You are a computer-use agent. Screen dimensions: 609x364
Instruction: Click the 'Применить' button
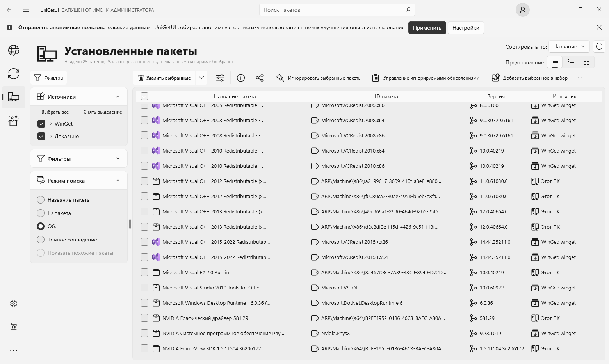point(427,28)
